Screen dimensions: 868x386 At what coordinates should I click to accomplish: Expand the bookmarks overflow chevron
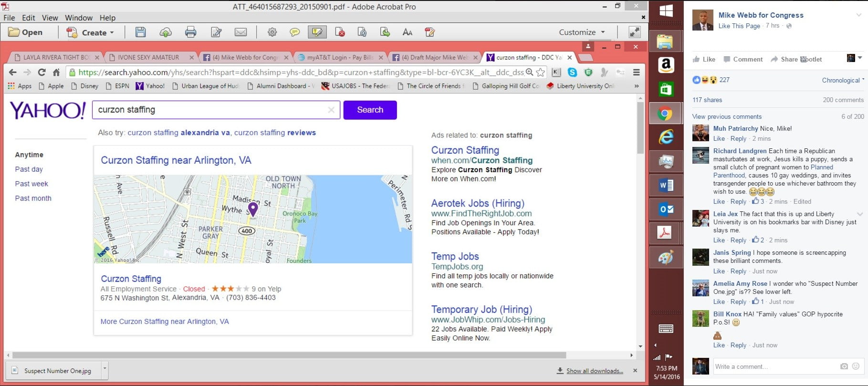[x=636, y=86]
